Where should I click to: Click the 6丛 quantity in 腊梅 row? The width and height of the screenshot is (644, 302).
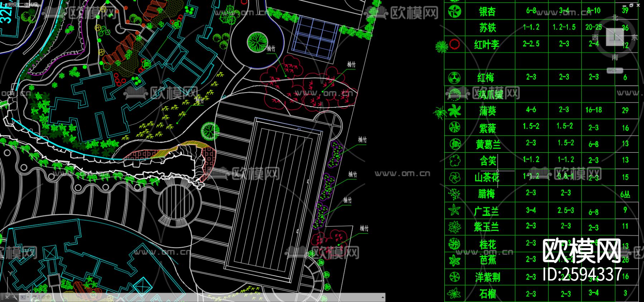tap(625, 195)
